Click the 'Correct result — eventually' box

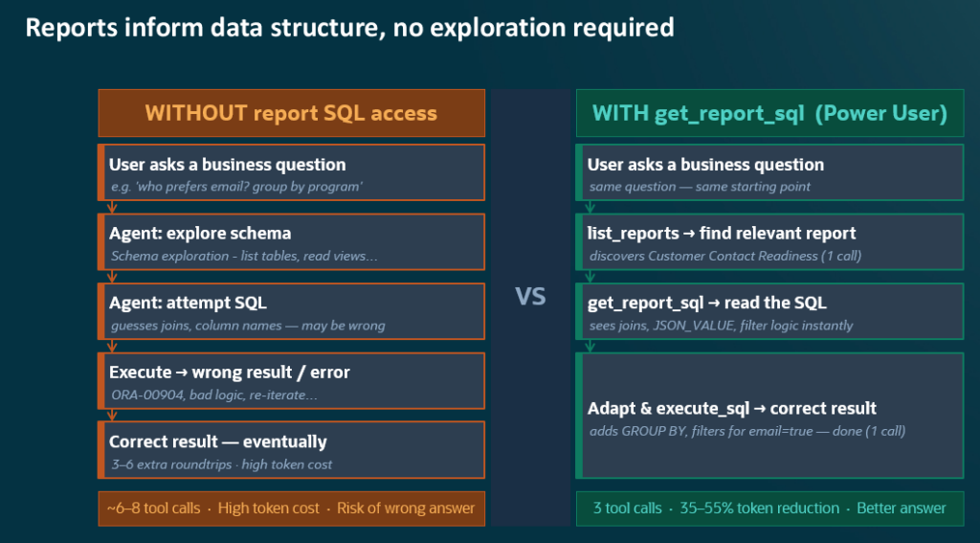point(291,450)
